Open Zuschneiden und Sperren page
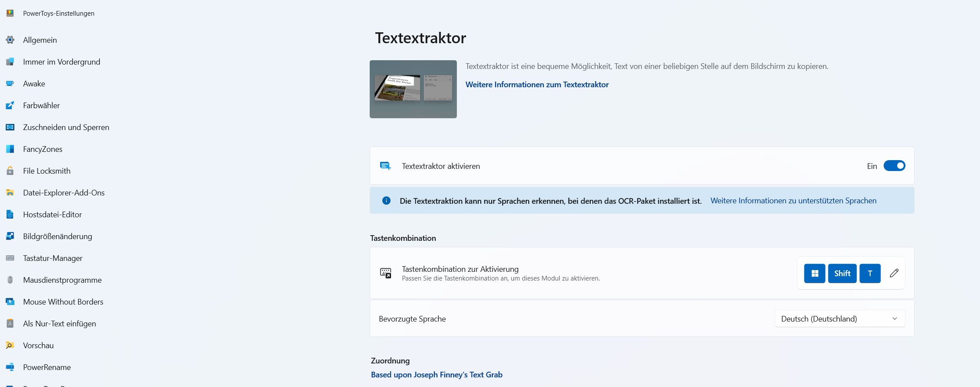 pyautogui.click(x=66, y=127)
